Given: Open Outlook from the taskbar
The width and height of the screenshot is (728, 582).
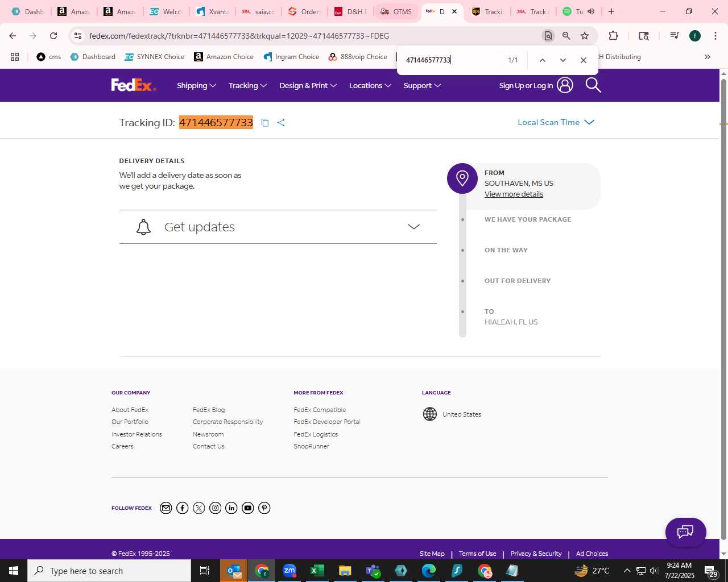Looking at the screenshot, I should [x=234, y=571].
